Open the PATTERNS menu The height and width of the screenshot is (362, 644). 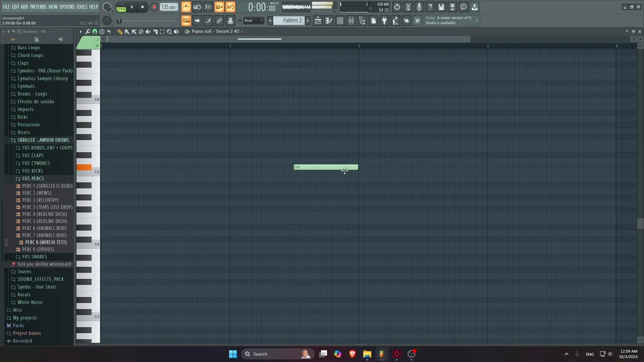[x=38, y=7]
